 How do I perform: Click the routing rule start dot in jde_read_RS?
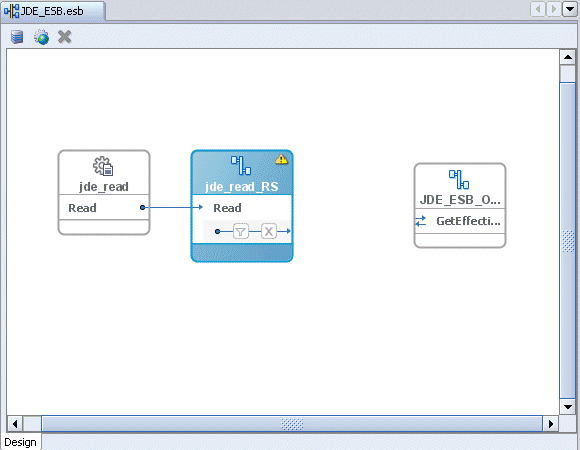tap(218, 231)
